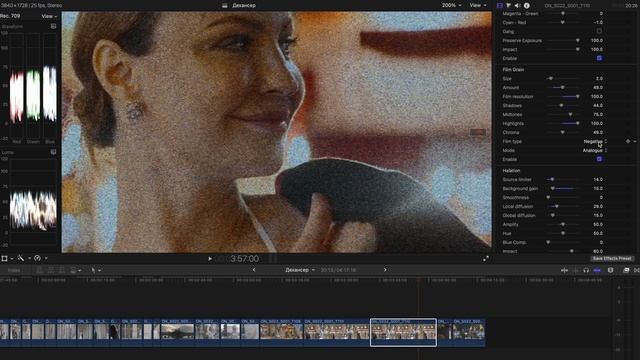Expand the retime options arrow
640x360 pixels.
click(46, 259)
